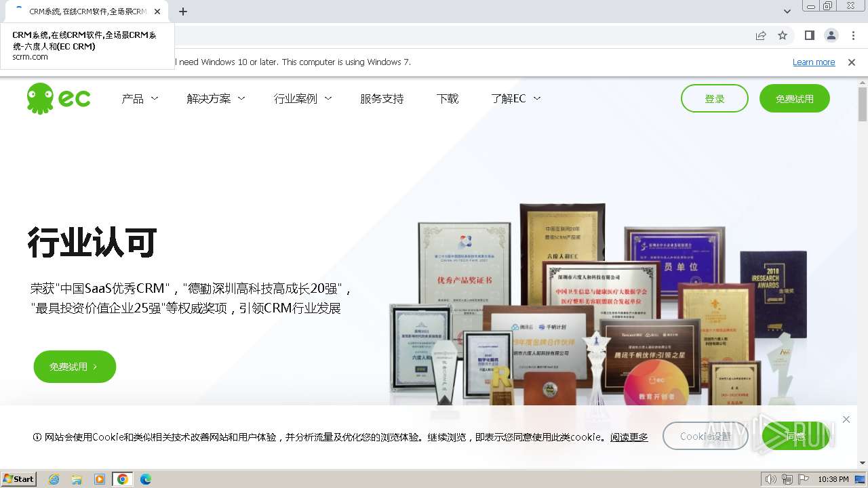
Task: Click the EC octopus logo
Action: tap(58, 98)
